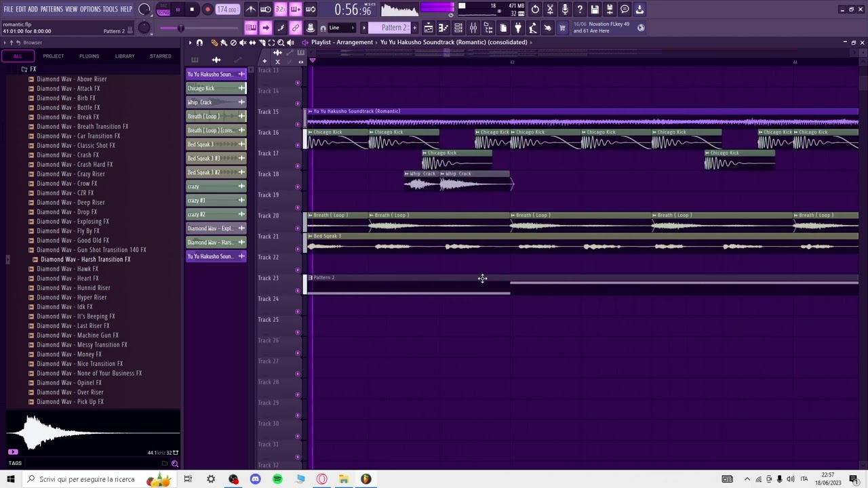Open the Playlist options arrow menu
This screenshot has width=868, height=488.
point(190,43)
